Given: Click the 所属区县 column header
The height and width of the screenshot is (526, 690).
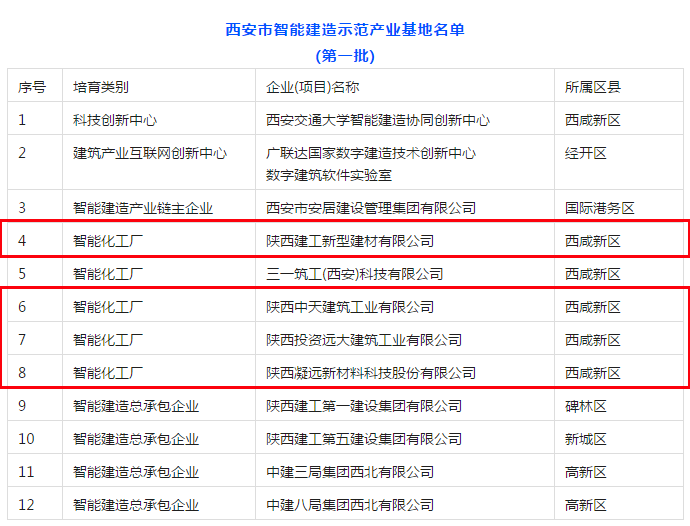Looking at the screenshot, I should click(593, 87).
